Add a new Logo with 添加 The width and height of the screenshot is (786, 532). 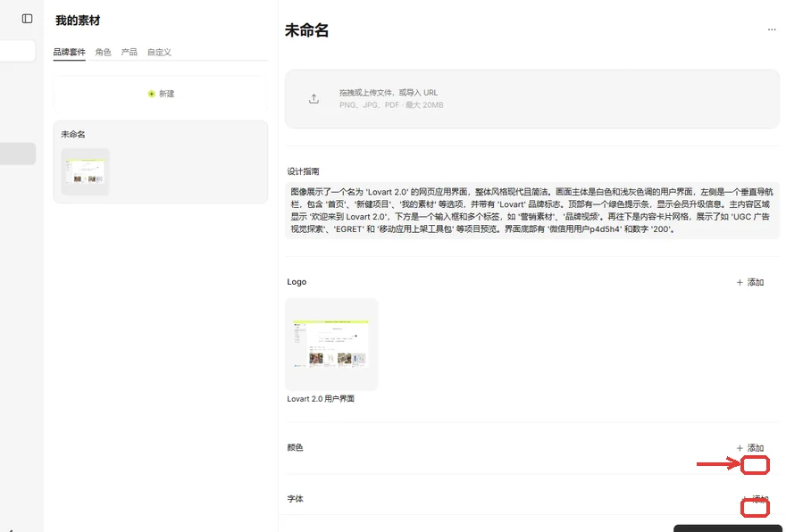(x=750, y=283)
